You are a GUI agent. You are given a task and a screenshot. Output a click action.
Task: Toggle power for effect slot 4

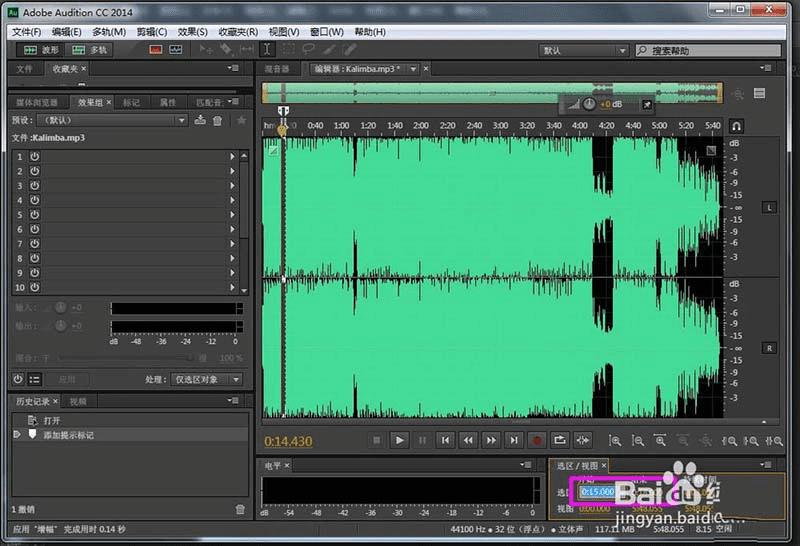pos(34,200)
